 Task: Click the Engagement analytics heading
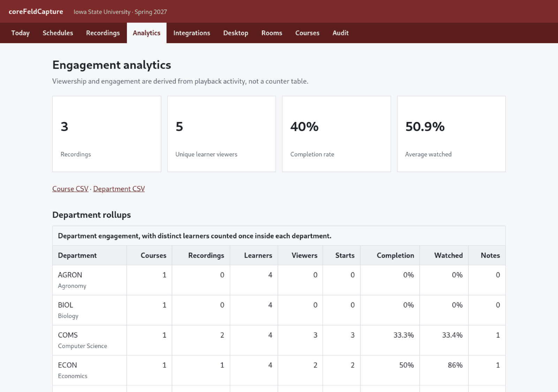(112, 65)
